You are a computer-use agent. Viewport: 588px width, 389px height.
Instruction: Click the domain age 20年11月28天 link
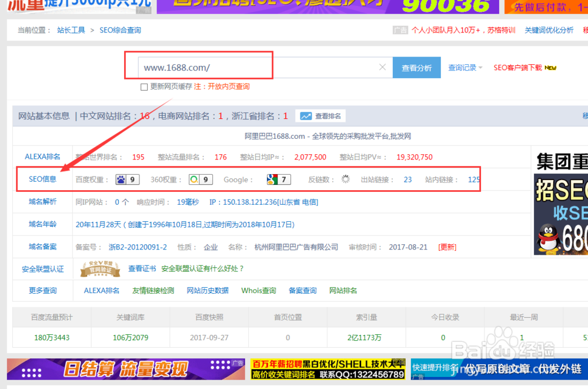pyautogui.click(x=185, y=225)
